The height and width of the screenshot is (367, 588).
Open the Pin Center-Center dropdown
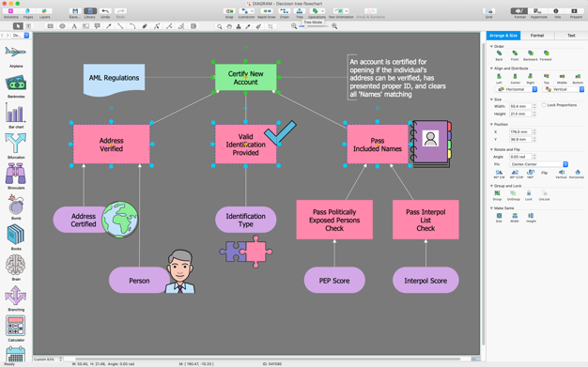point(538,164)
